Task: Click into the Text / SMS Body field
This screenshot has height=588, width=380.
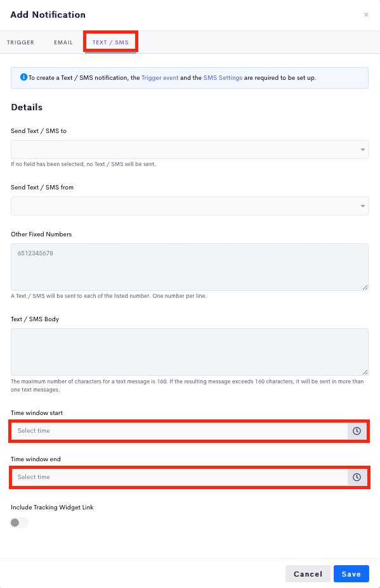Action: click(x=190, y=352)
